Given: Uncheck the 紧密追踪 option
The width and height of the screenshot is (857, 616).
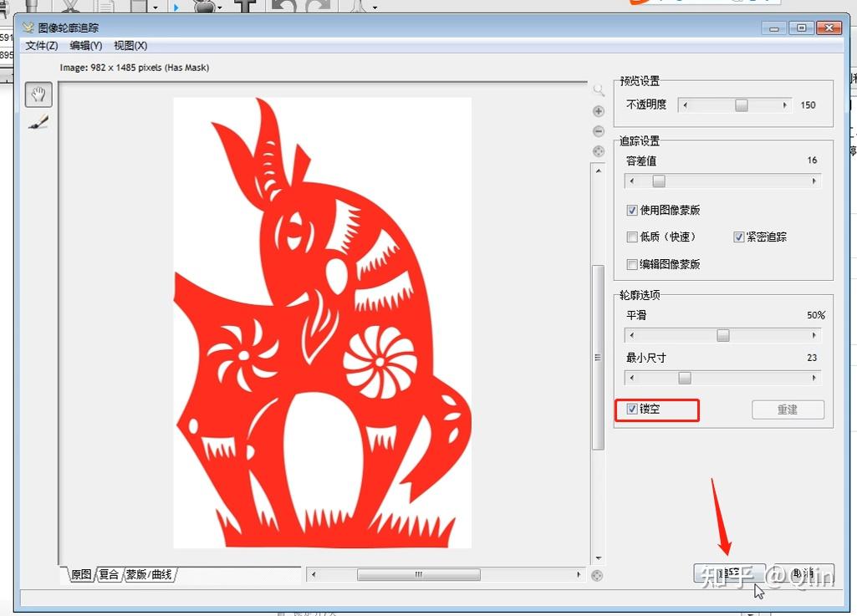Looking at the screenshot, I should click(x=739, y=237).
